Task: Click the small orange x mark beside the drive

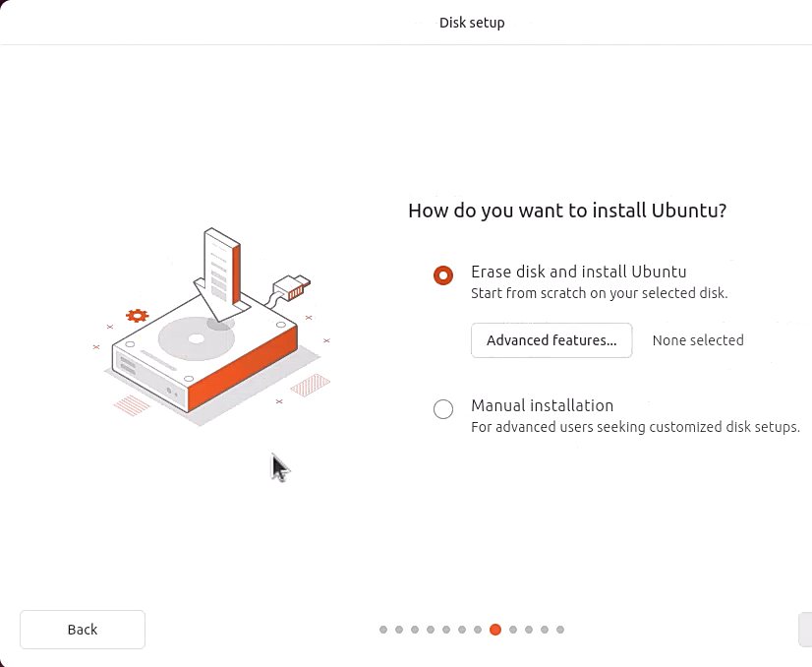Action: pos(96,346)
